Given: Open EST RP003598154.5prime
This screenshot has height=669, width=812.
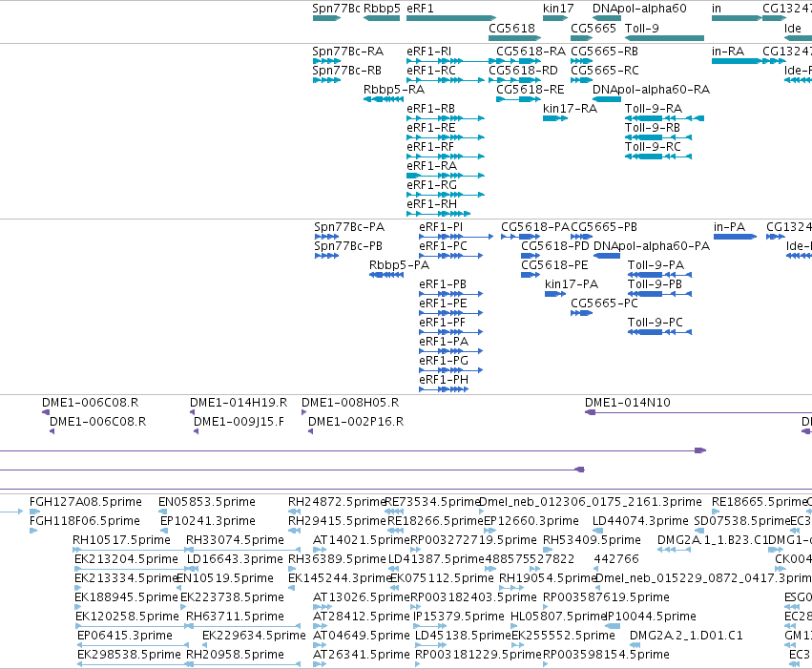Looking at the screenshot, I should tap(606, 655).
